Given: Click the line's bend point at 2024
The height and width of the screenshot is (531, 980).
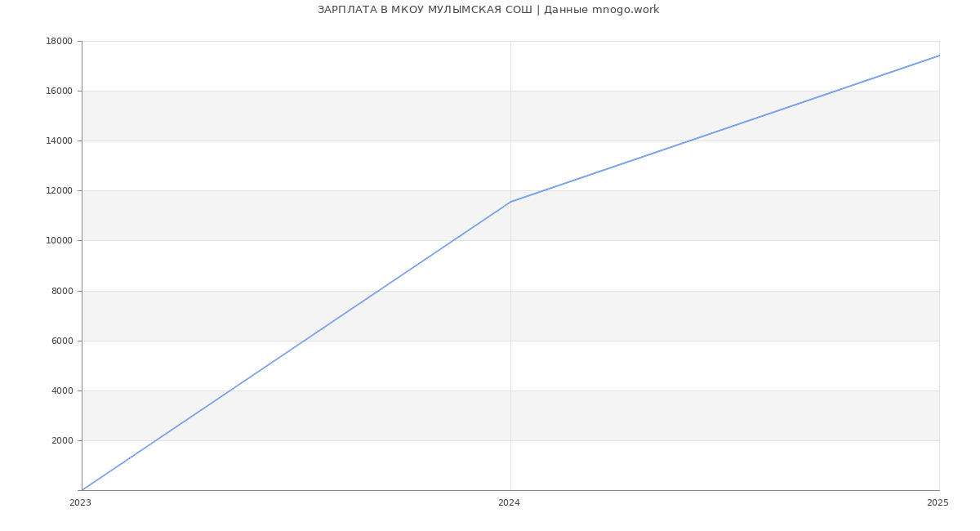Looking at the screenshot, I should click(510, 202).
